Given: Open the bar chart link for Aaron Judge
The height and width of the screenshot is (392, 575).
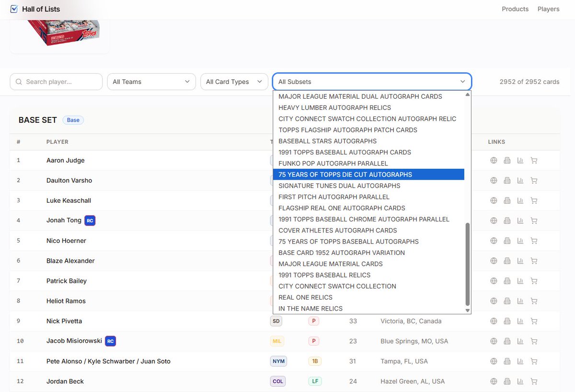Looking at the screenshot, I should [520, 161].
